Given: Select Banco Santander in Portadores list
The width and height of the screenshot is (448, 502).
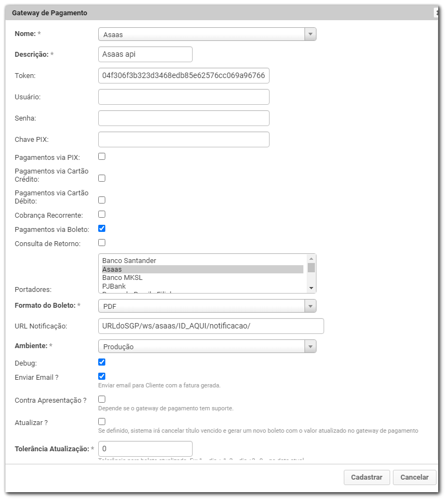Looking at the screenshot, I should 129,261.
